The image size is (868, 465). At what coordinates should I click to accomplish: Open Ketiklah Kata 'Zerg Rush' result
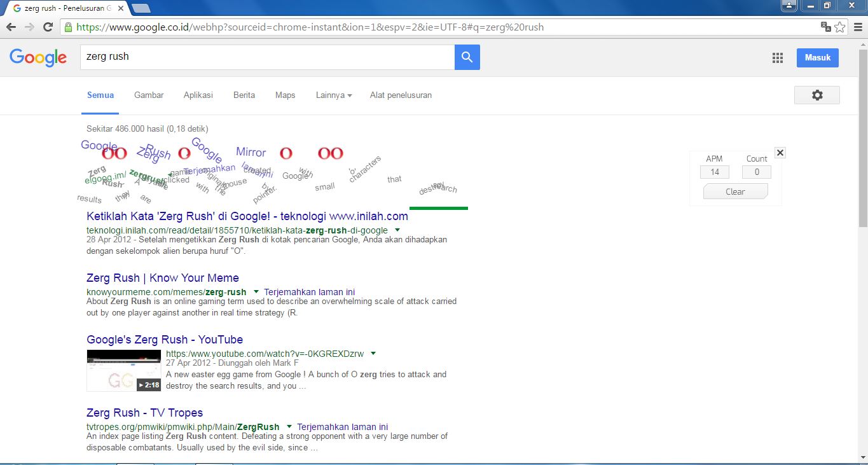[x=247, y=216]
